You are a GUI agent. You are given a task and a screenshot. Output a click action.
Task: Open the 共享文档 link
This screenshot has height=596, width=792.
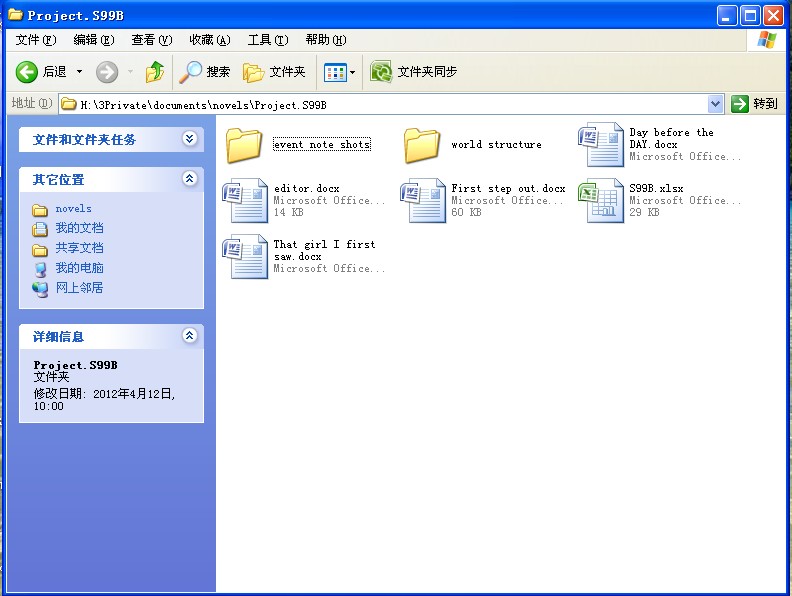(x=79, y=248)
